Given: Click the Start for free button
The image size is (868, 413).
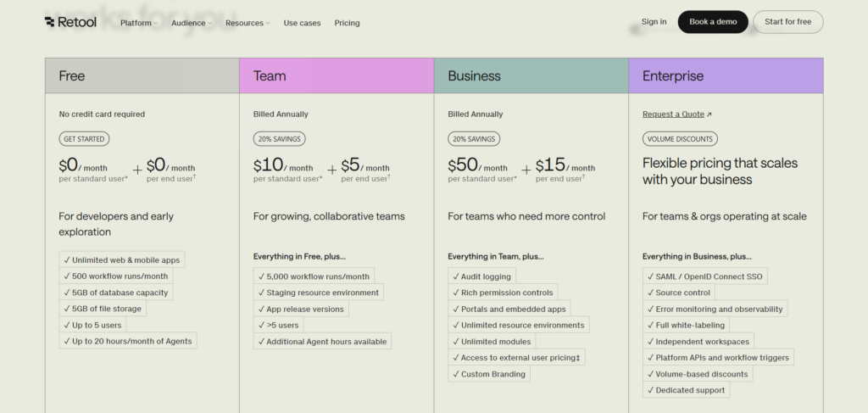Looking at the screenshot, I should click(x=787, y=22).
